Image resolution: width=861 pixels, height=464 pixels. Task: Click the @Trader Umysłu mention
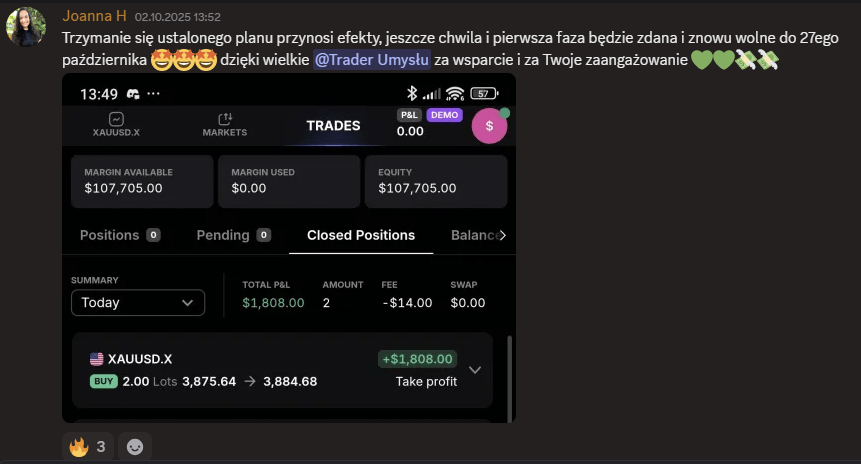coord(372,60)
